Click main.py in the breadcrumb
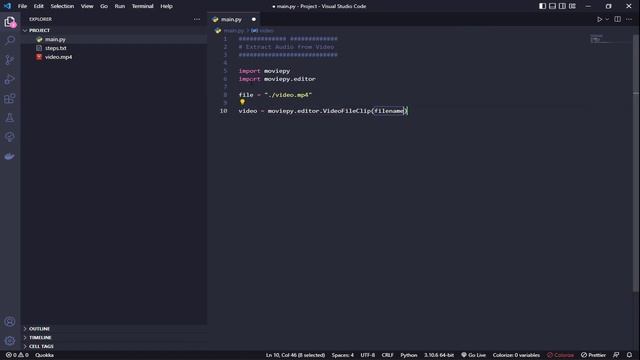This screenshot has height=360, width=640. click(x=233, y=31)
